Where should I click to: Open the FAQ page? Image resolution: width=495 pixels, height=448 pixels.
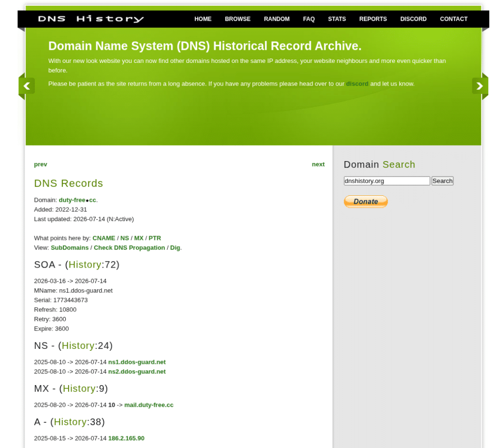(x=309, y=19)
